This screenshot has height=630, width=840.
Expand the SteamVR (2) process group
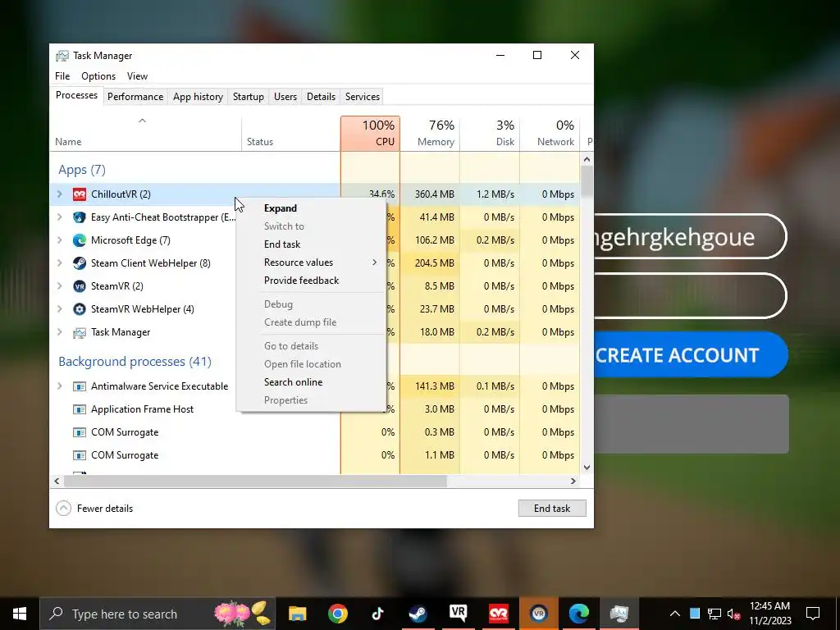60,286
